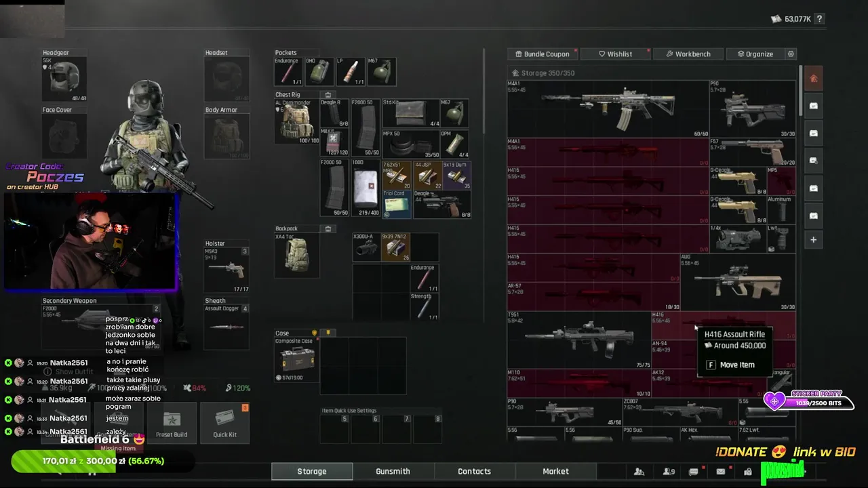Switch to the Gunsmith tab
868x488 pixels.
pyautogui.click(x=393, y=471)
